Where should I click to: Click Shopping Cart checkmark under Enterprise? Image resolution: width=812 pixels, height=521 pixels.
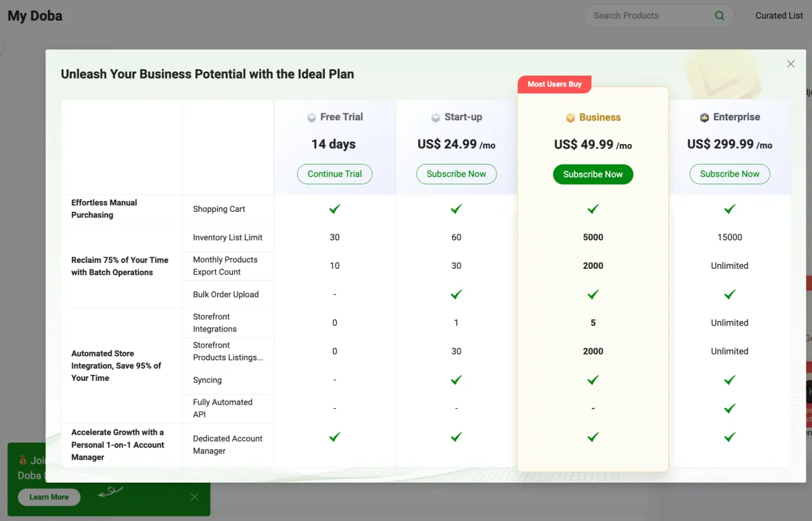point(729,209)
